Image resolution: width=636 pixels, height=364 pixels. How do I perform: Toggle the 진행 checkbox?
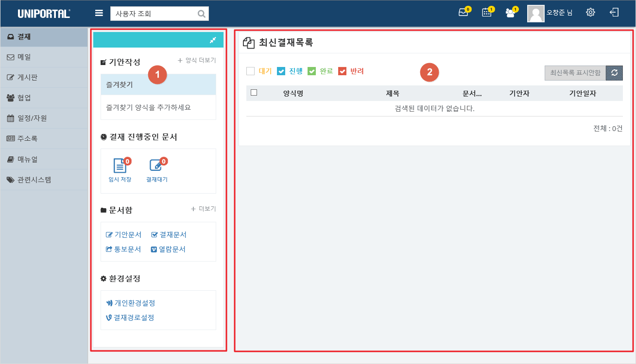(281, 71)
